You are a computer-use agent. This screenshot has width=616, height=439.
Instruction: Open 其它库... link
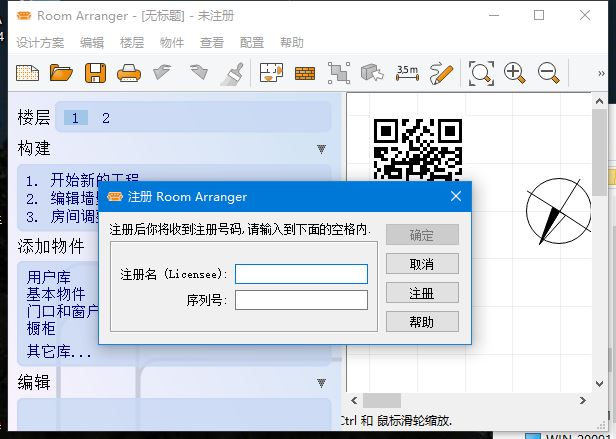[x=59, y=351]
